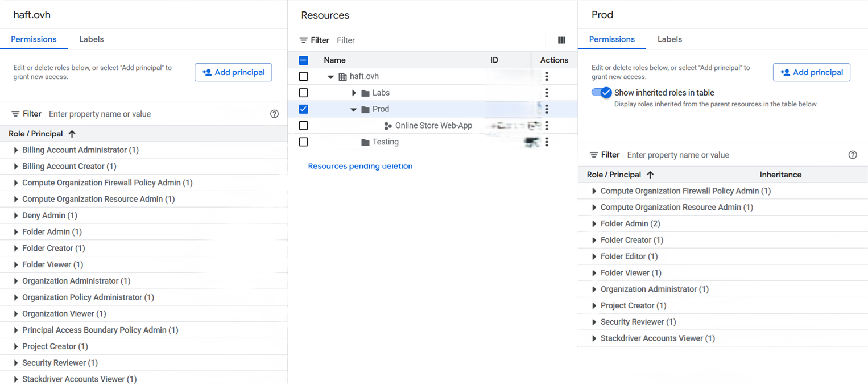The width and height of the screenshot is (868, 385).
Task: Open Resources pending deletion link
Action: coord(360,166)
